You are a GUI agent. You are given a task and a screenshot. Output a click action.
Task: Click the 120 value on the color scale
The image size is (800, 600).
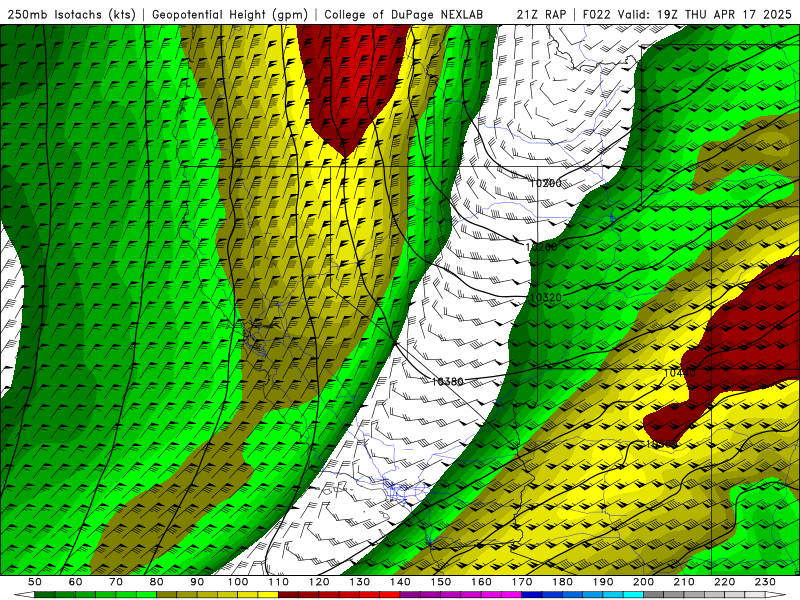[319, 582]
